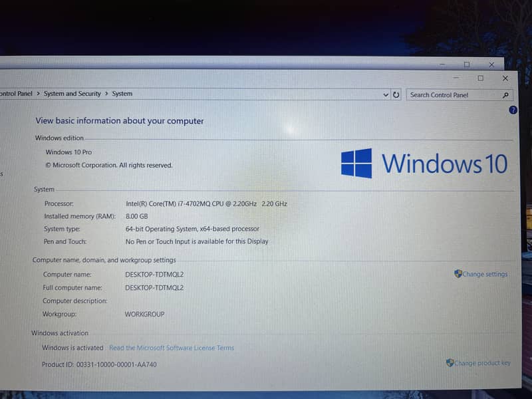Image resolution: width=532 pixels, height=399 pixels.
Task: Select the Windows 10 Pro text
Action: pos(68,152)
